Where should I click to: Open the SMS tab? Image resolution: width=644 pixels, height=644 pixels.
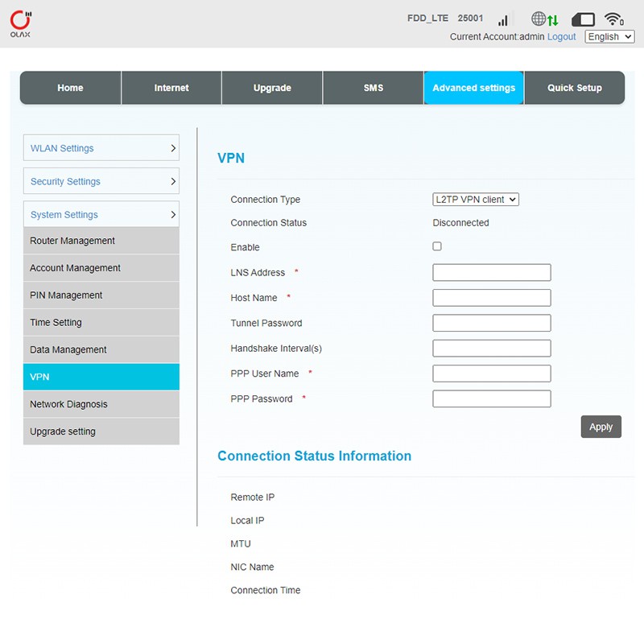click(x=374, y=88)
